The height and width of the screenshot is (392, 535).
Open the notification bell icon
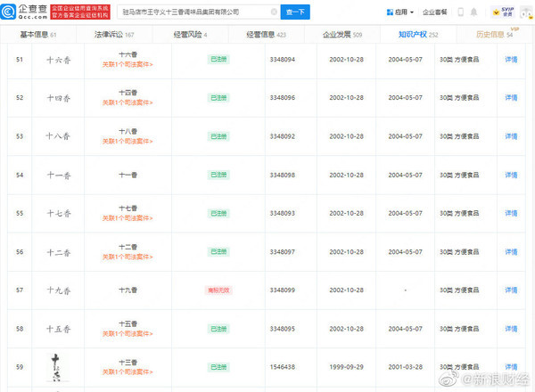pos(474,12)
